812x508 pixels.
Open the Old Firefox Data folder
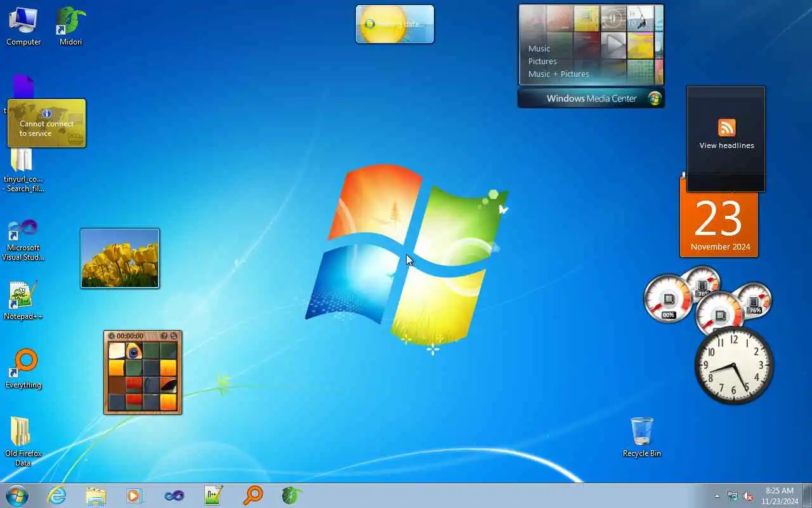point(23,442)
